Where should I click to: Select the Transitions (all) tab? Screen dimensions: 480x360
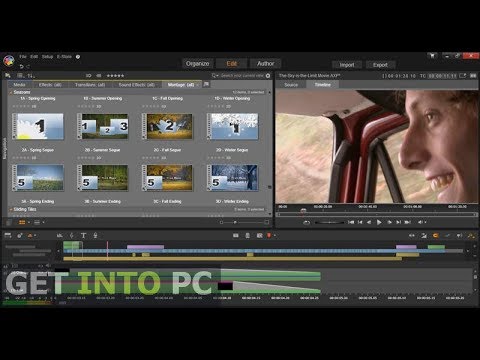[90, 85]
